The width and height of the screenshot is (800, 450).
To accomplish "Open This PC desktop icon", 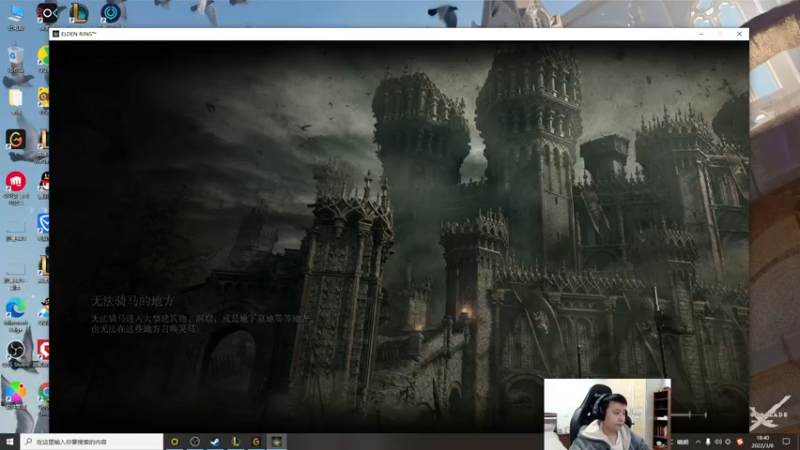I will click(16, 16).
